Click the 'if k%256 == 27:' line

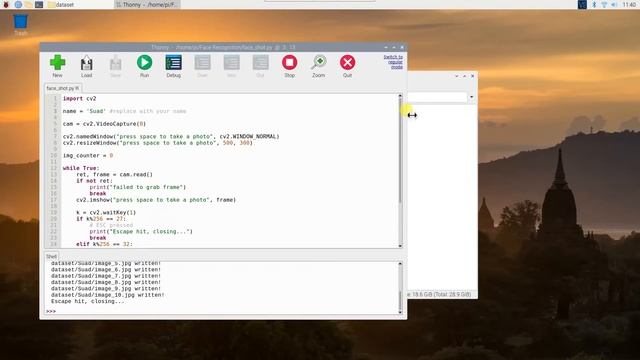tap(101, 219)
